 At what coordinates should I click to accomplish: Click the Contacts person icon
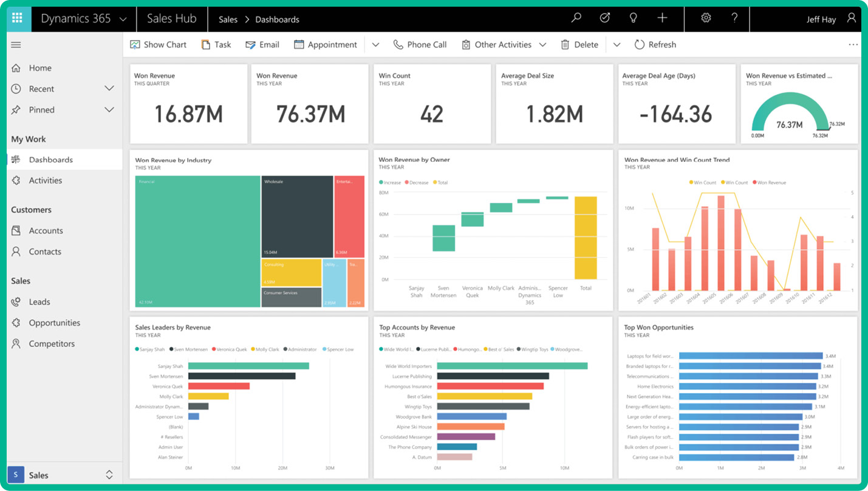coord(16,252)
